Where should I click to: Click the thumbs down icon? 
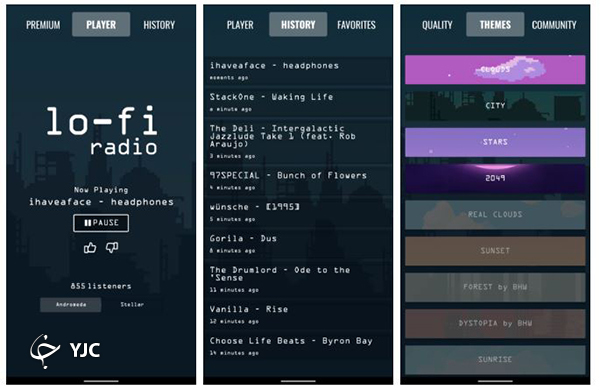[112, 248]
